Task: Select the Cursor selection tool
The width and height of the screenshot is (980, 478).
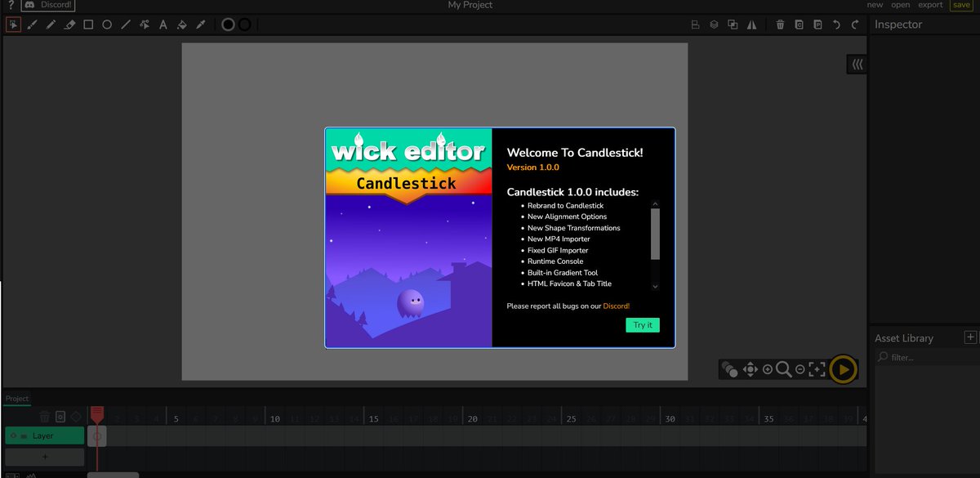Action: (x=13, y=25)
